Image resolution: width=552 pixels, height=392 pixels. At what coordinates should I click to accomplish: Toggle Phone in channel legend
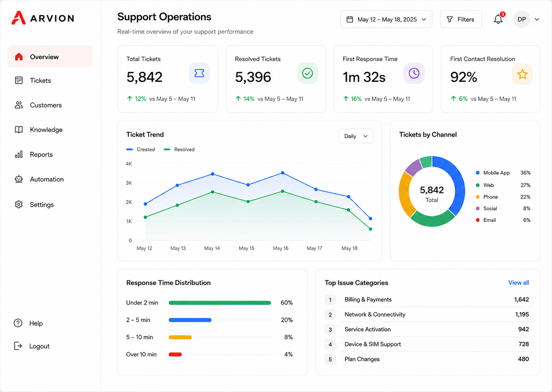click(503, 197)
